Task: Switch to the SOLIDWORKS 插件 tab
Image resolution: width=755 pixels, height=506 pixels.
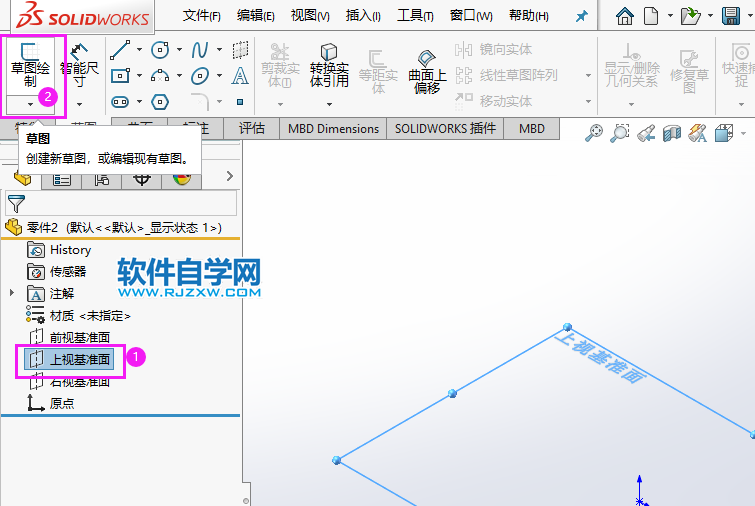Action: (445, 129)
